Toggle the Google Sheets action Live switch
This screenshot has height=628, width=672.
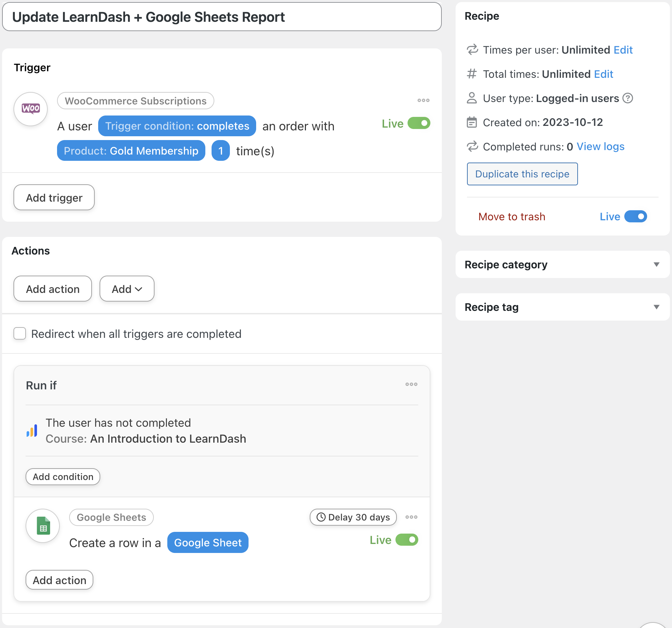407,540
